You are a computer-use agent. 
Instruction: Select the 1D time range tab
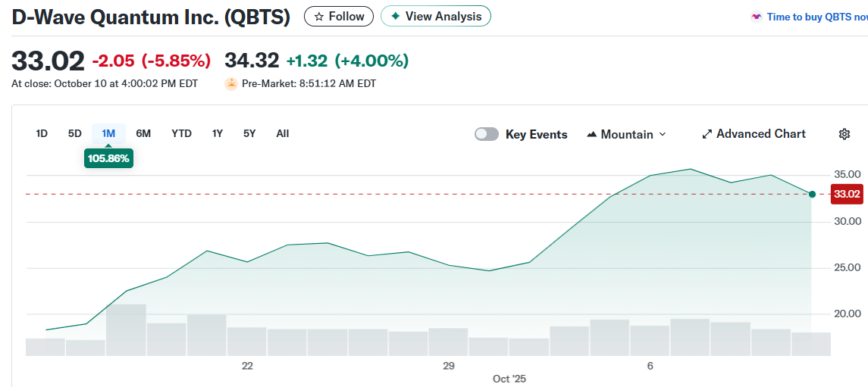[42, 134]
